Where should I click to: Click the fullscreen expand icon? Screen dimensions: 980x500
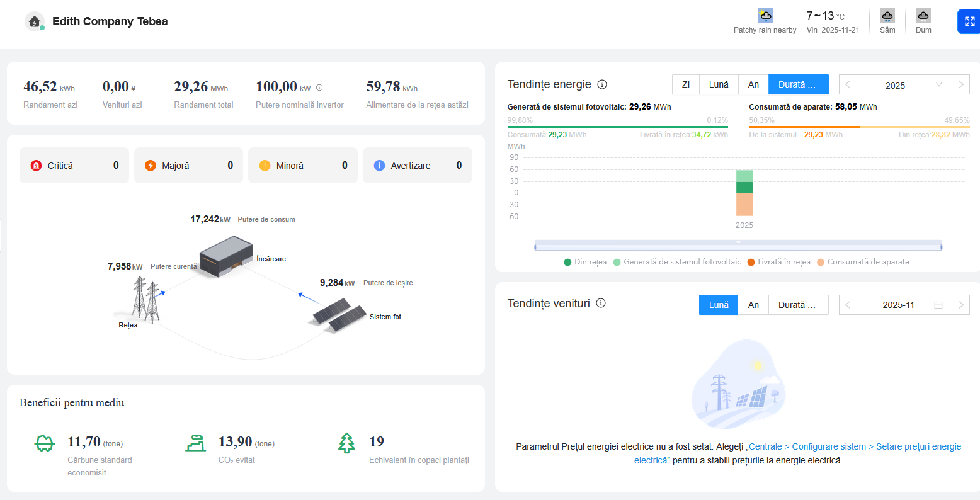point(969,21)
